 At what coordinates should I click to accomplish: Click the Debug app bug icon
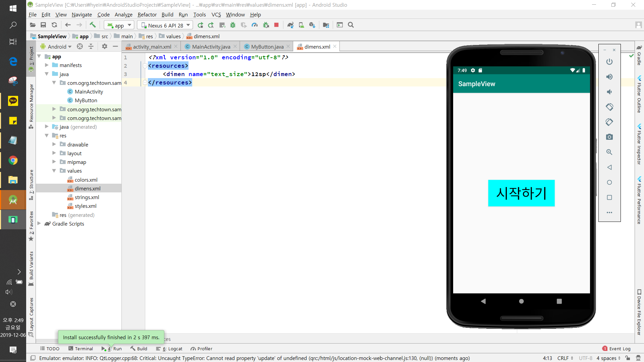click(233, 25)
